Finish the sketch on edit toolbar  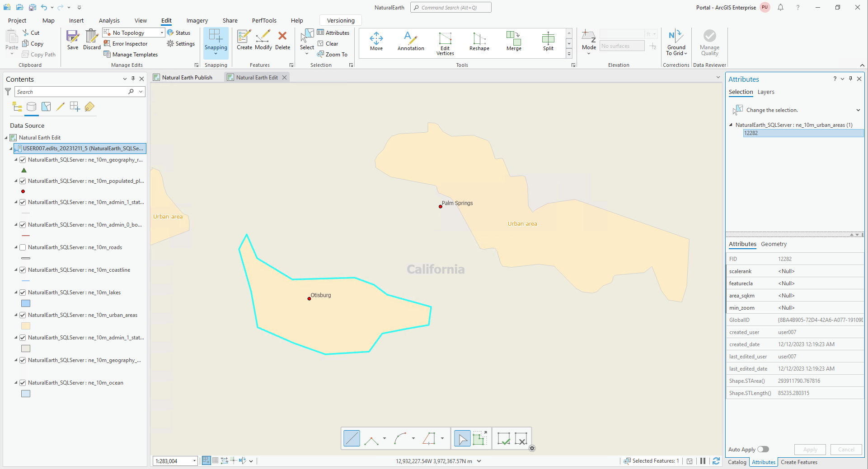tap(503, 438)
